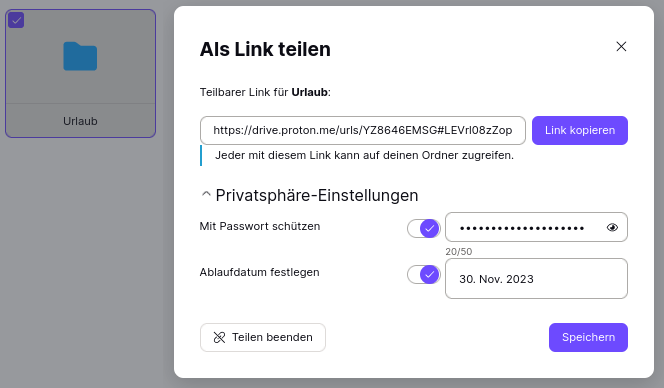Close the Als Link teilen dialog
The width and height of the screenshot is (664, 388).
tap(621, 47)
